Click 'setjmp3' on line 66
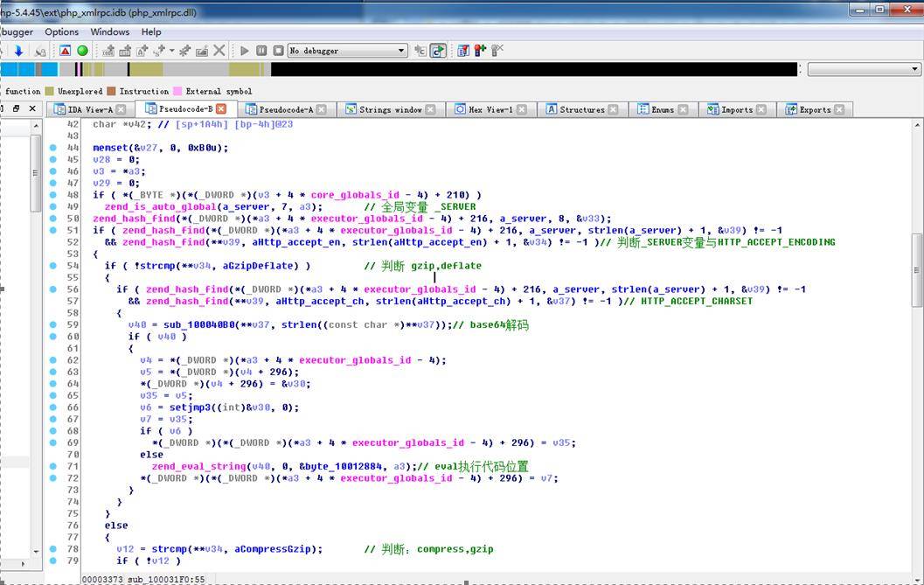This screenshot has width=924, height=585. pyautogui.click(x=190, y=407)
